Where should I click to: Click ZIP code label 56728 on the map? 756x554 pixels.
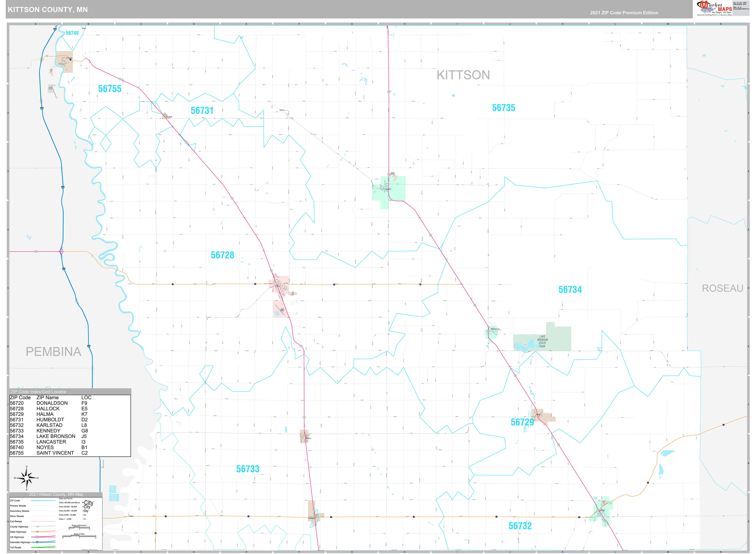[x=222, y=255]
